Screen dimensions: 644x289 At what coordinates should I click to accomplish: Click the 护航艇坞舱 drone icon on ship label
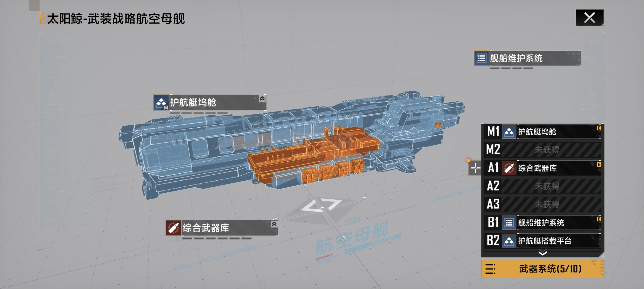[x=161, y=103]
